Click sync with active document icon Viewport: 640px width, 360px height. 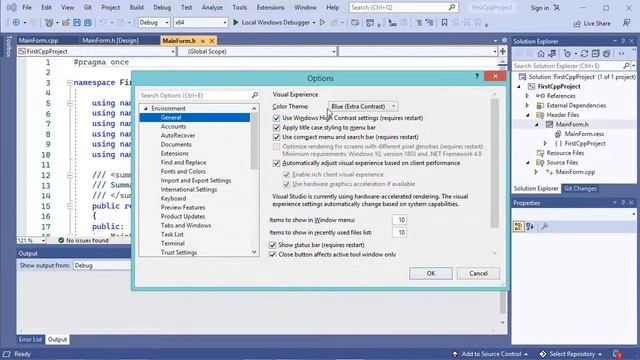(x=584, y=54)
